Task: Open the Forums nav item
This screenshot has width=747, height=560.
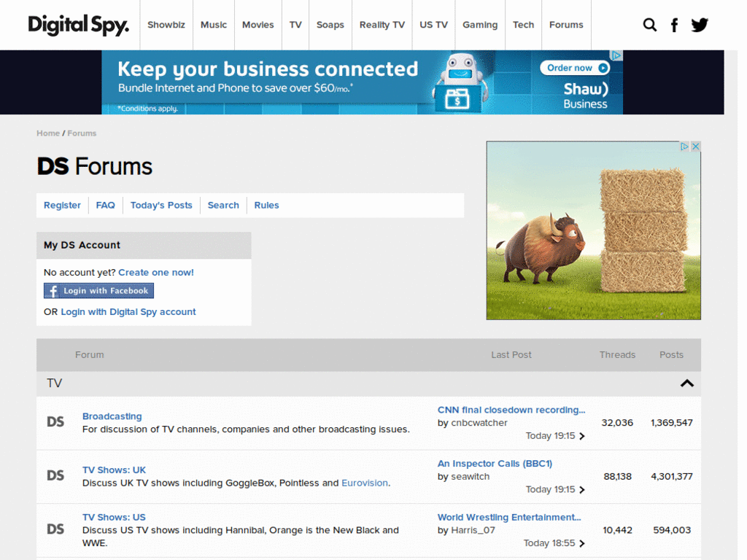Action: tap(566, 25)
